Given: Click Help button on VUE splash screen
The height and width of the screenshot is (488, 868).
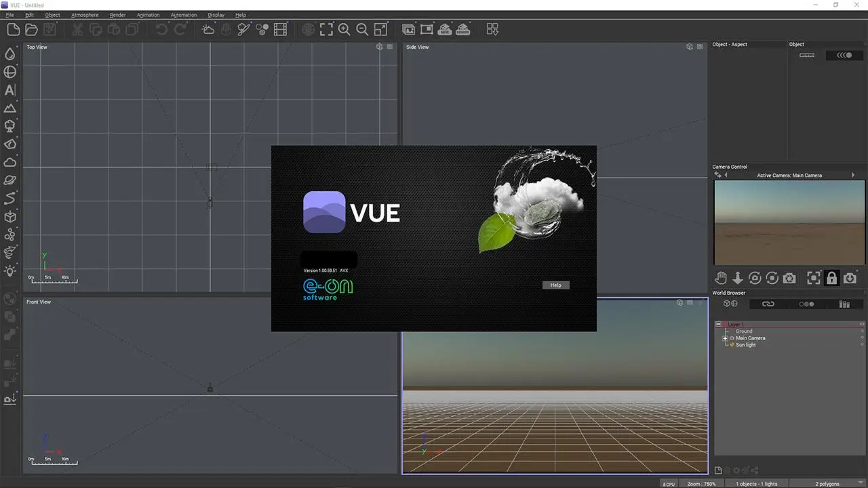Looking at the screenshot, I should point(556,285).
